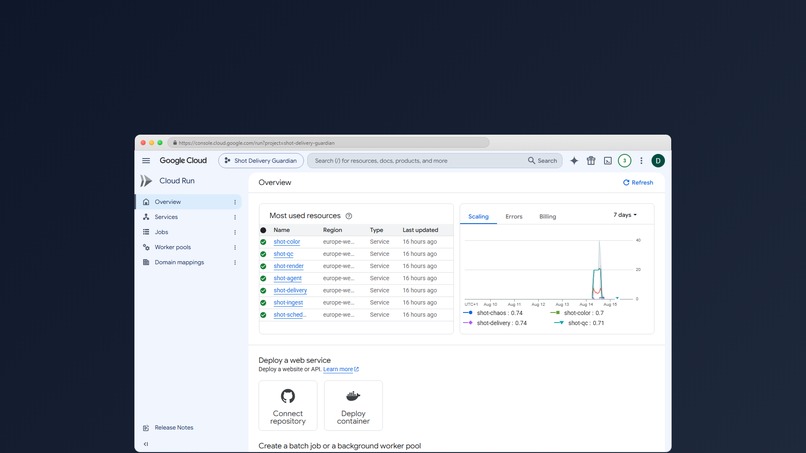This screenshot has height=453, width=806.
Task: Open the top bar three-dot menu
Action: point(641,160)
